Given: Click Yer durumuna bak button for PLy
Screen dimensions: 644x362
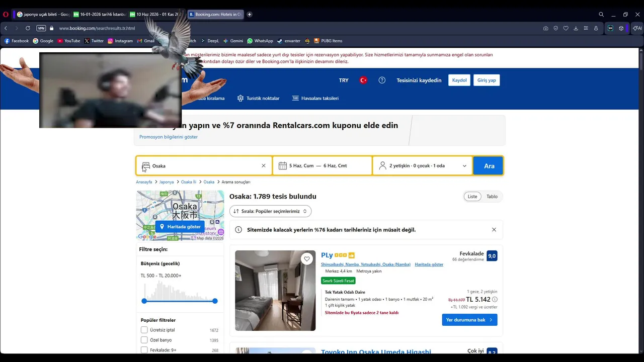Looking at the screenshot, I should coord(469,320).
